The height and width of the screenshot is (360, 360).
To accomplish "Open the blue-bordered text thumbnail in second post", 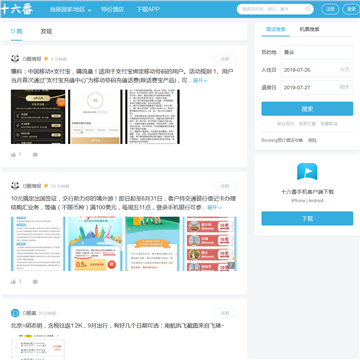I will pos(38,244).
